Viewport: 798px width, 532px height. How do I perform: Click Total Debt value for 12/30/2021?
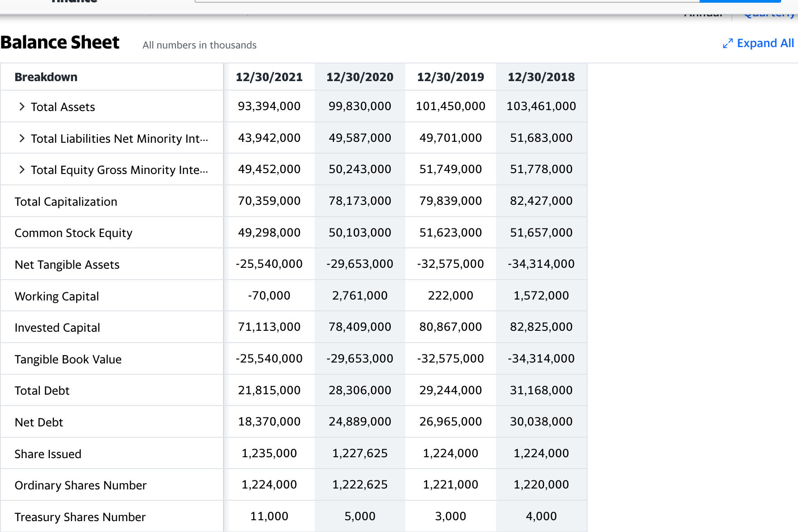pyautogui.click(x=269, y=390)
